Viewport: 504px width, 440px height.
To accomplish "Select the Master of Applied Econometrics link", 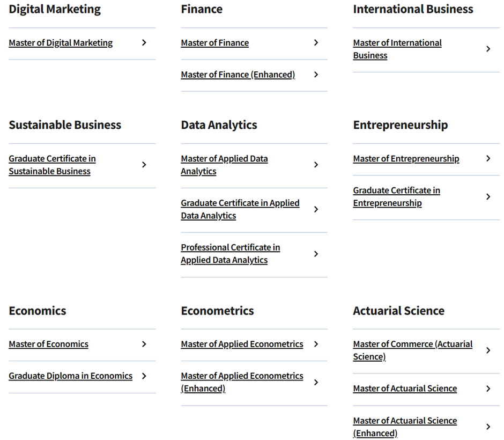I will tap(242, 344).
